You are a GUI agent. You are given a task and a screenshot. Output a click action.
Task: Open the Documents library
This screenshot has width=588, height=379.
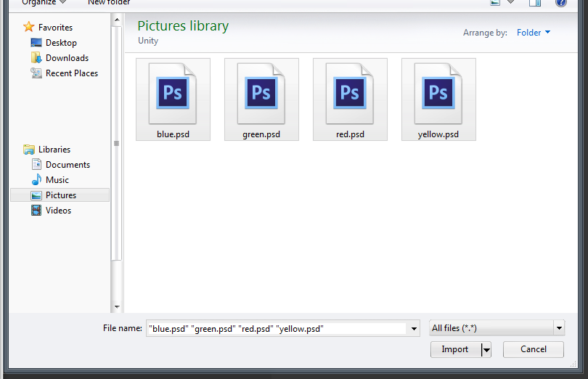tap(68, 165)
